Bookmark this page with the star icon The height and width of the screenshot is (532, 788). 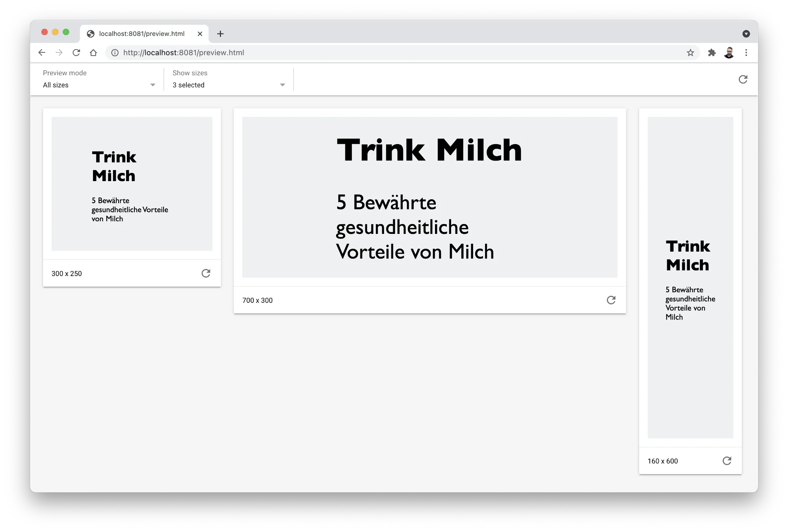690,53
